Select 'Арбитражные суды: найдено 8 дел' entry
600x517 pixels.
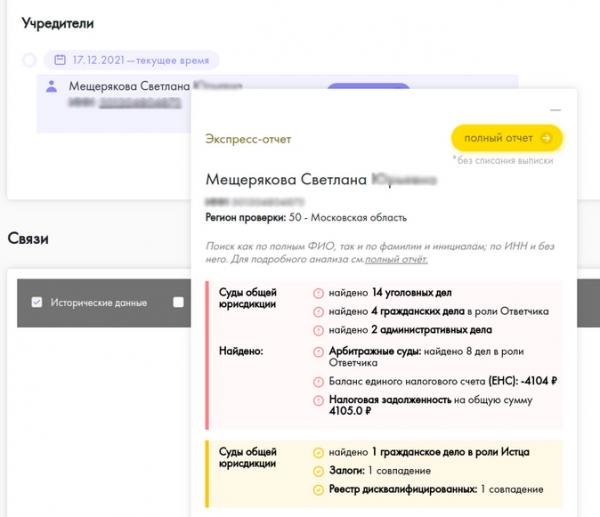point(426,357)
